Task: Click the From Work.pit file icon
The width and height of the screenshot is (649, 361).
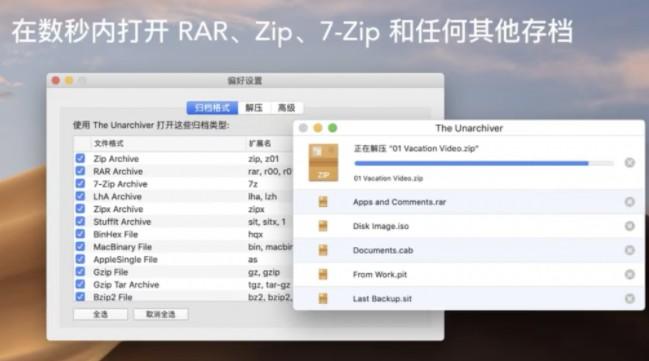Action: tap(323, 274)
